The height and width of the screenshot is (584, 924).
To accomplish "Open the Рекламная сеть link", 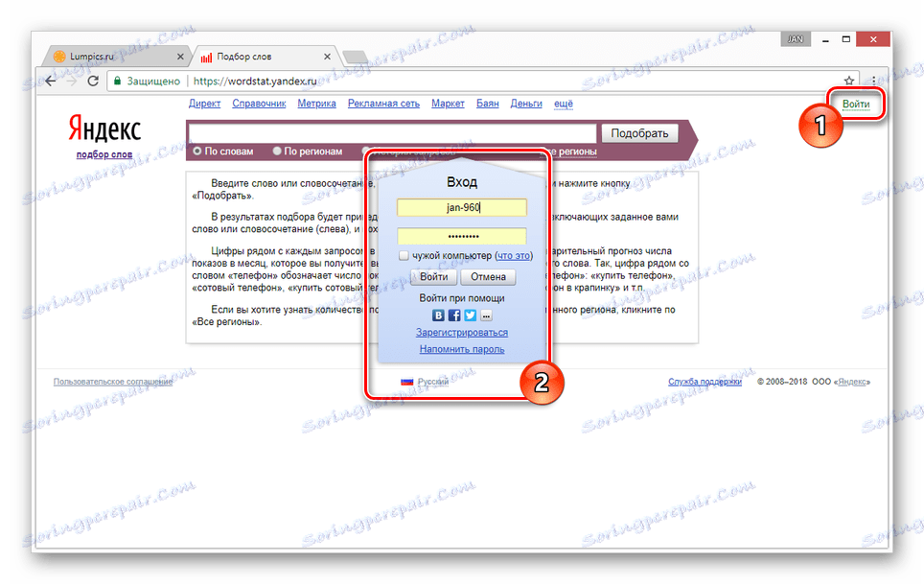I will [383, 104].
